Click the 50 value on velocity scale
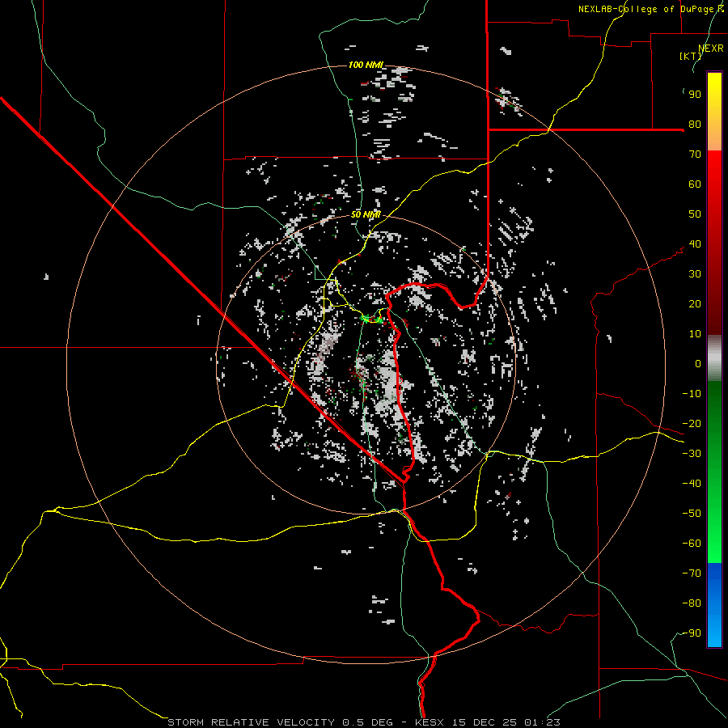Image resolution: width=728 pixels, height=728 pixels. (x=695, y=214)
